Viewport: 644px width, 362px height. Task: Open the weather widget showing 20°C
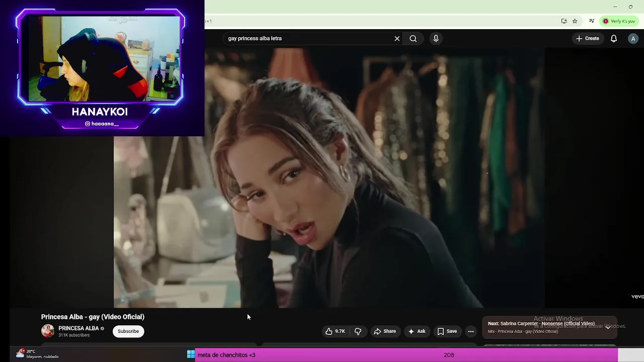coord(37,354)
